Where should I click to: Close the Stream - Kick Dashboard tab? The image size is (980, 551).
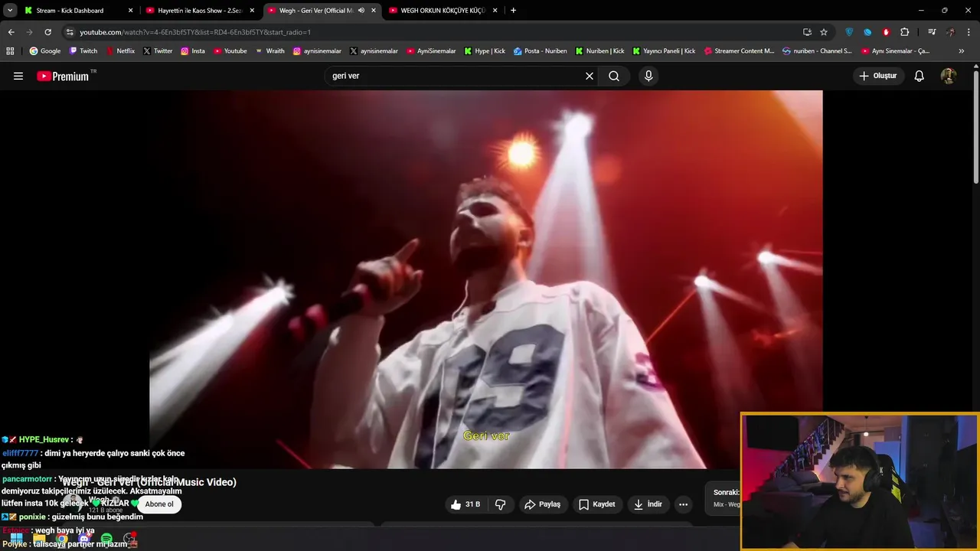(130, 11)
